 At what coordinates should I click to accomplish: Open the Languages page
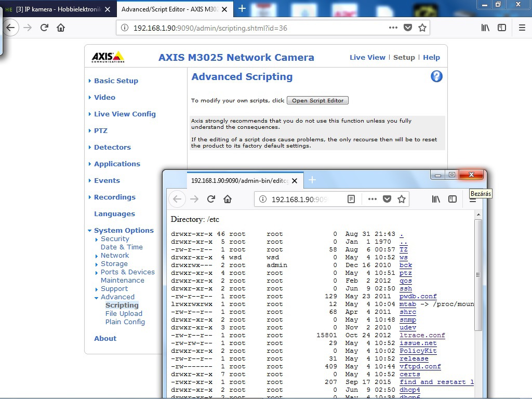pyautogui.click(x=114, y=214)
